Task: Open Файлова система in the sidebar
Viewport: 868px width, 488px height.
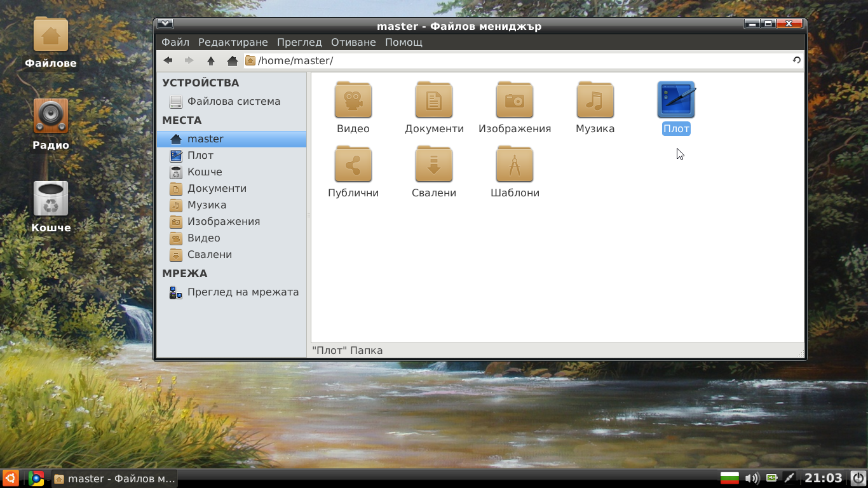Action: pyautogui.click(x=231, y=102)
